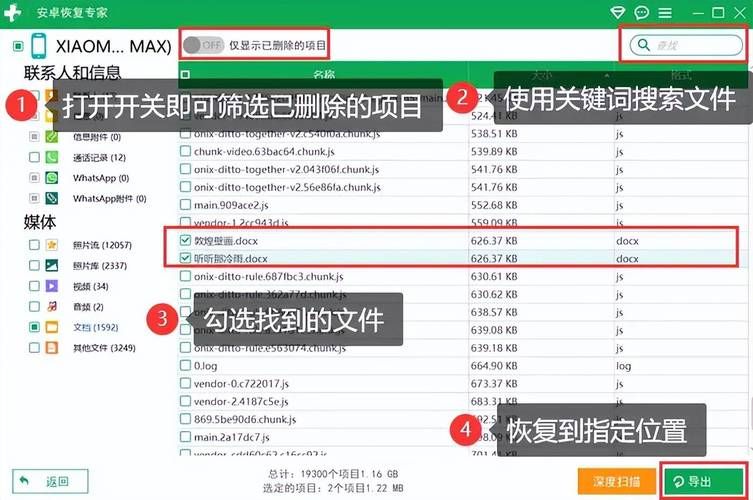Click the green plus app logo
The width and height of the screenshot is (753, 500).
pos(12,12)
